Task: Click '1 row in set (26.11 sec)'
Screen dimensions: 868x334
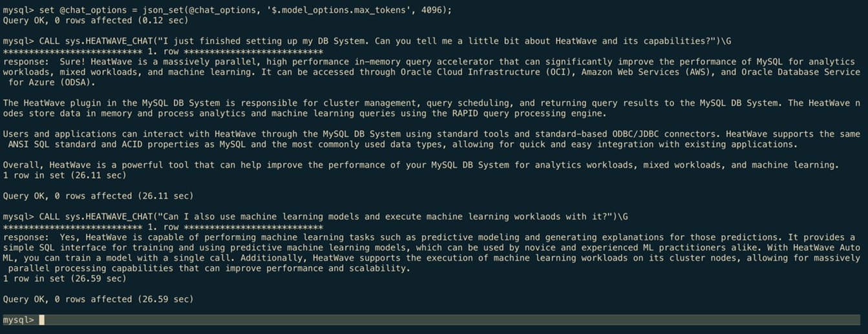Action: pyautogui.click(x=65, y=175)
